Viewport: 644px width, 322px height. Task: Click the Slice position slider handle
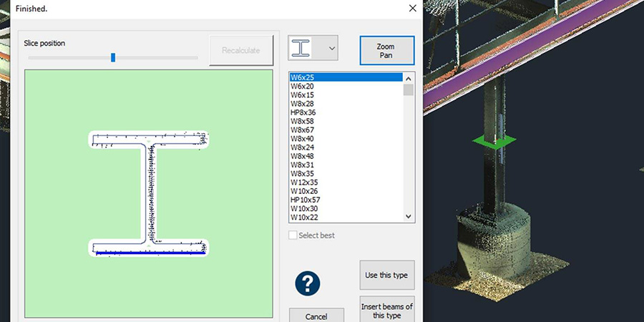coord(113,58)
